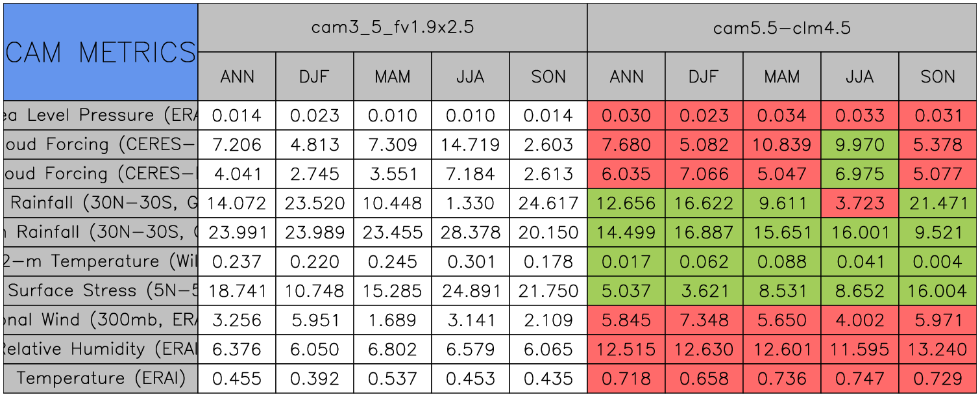Select the 2-m Temperature row label

[101, 261]
